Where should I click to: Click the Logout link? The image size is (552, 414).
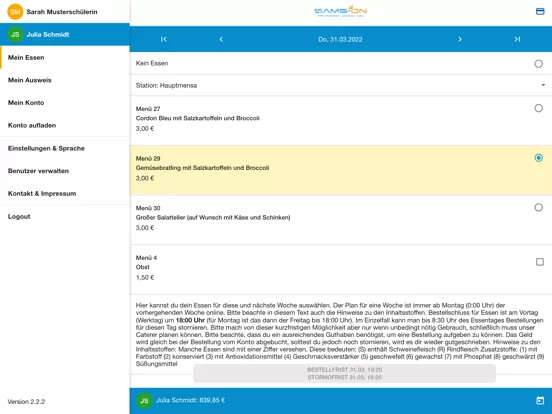pyautogui.click(x=19, y=217)
